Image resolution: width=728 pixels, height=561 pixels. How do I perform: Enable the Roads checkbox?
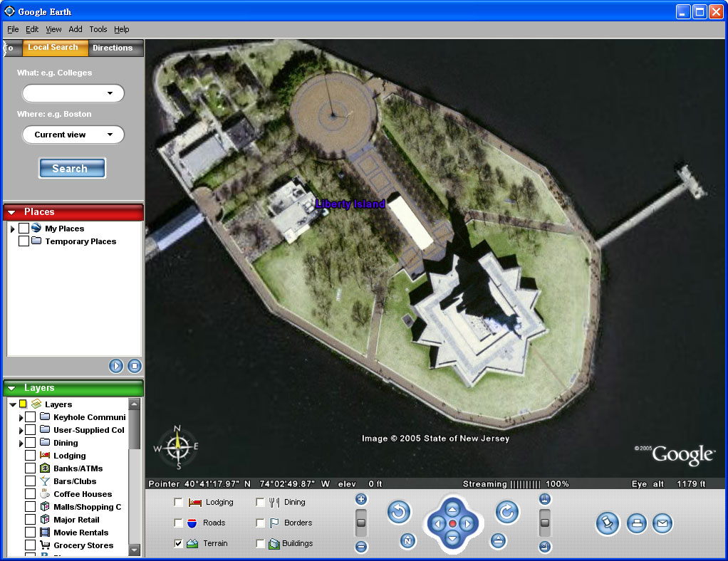(x=178, y=523)
